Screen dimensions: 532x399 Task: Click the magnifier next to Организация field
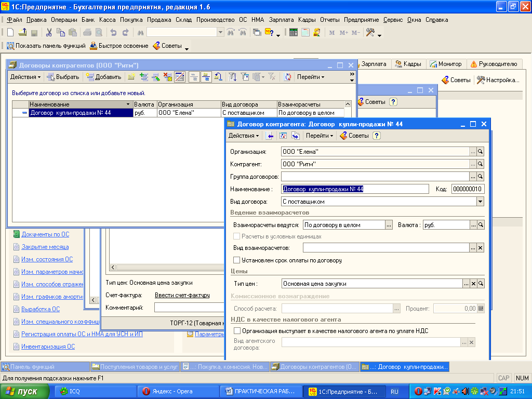click(x=481, y=152)
